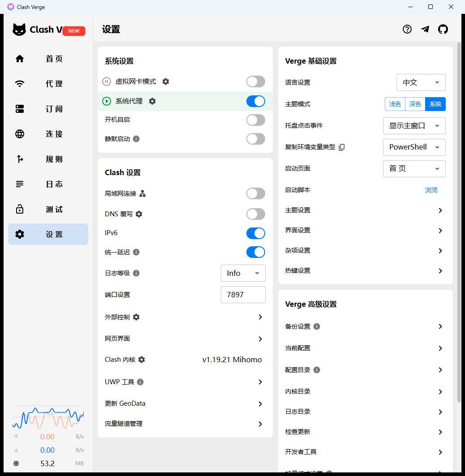465x476 pixels.
Task: Open the Telegram channel icon
Action: pos(425,29)
